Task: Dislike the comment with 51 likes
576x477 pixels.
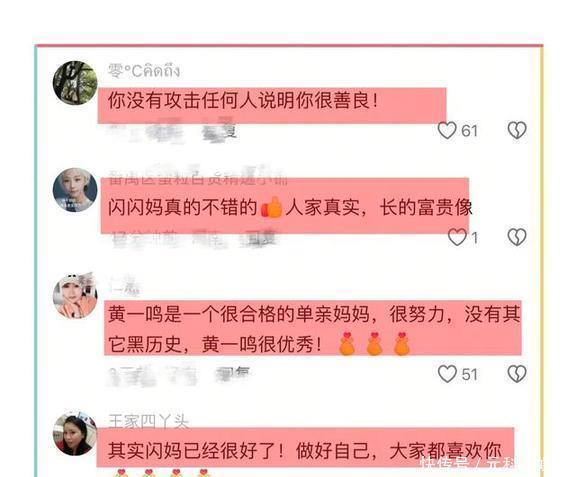Action: 517,374
